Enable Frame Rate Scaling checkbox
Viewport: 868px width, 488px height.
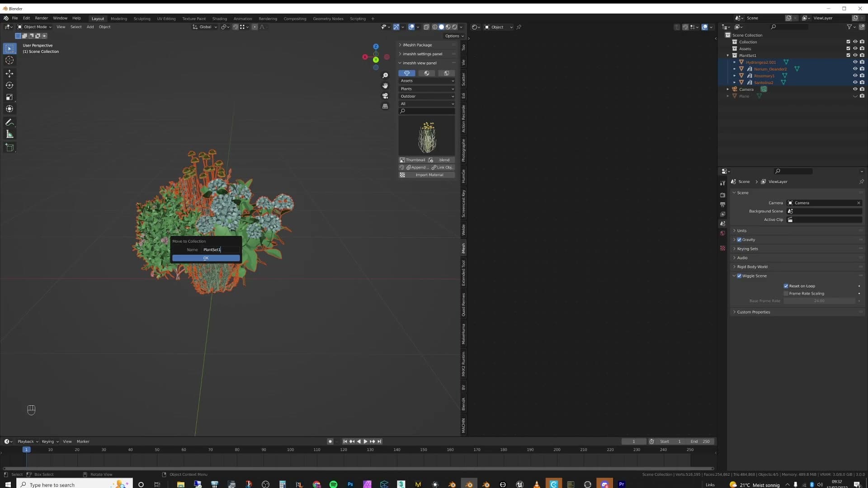pyautogui.click(x=786, y=294)
